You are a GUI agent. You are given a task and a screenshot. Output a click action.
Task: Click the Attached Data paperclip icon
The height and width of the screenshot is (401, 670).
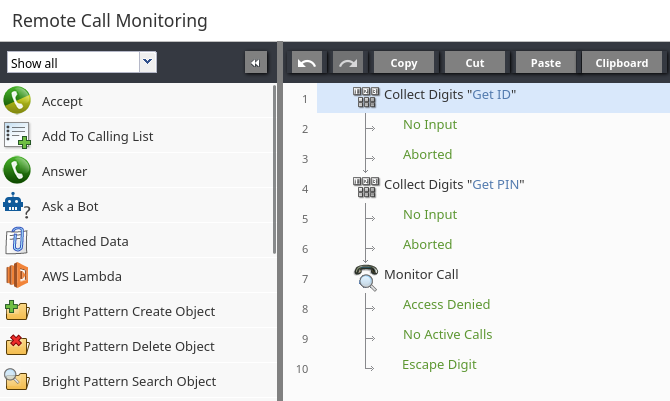(17, 241)
